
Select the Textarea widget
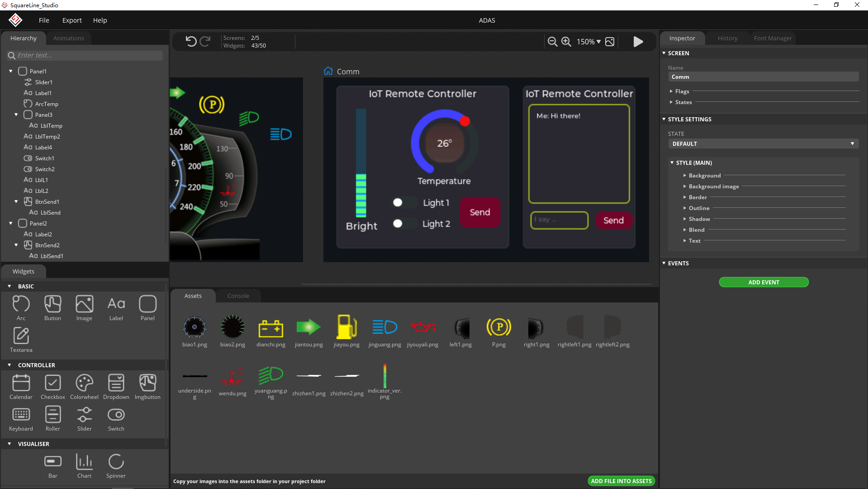pyautogui.click(x=21, y=340)
